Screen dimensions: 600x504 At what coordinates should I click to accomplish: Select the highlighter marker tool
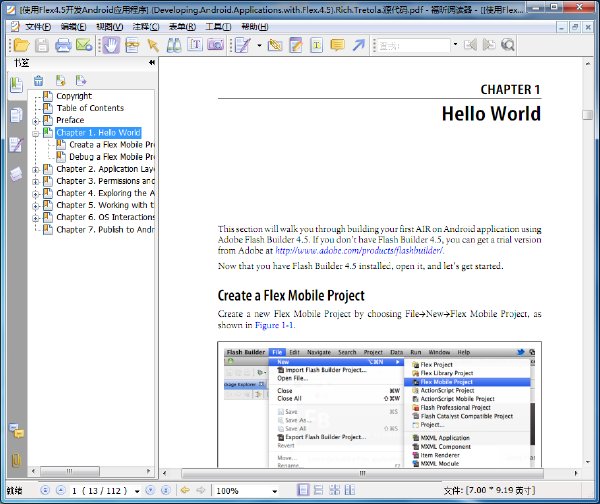coord(275,45)
